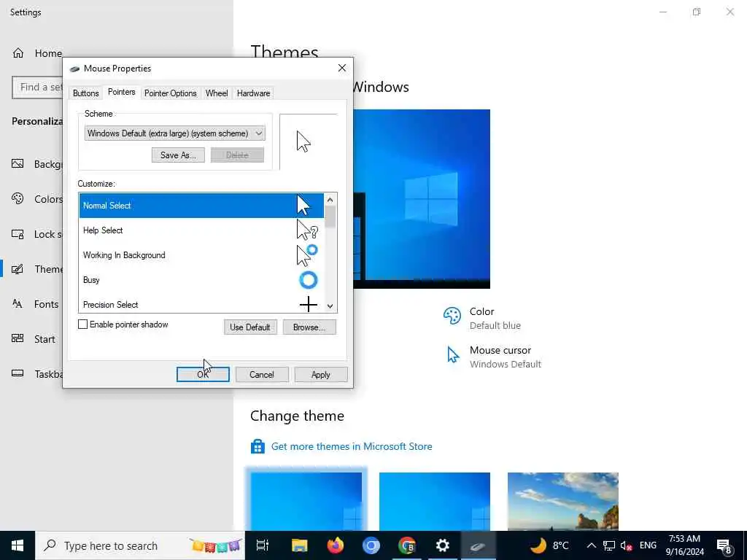Open Themes settings icon in sidebar
The image size is (747, 560).
click(x=18, y=269)
